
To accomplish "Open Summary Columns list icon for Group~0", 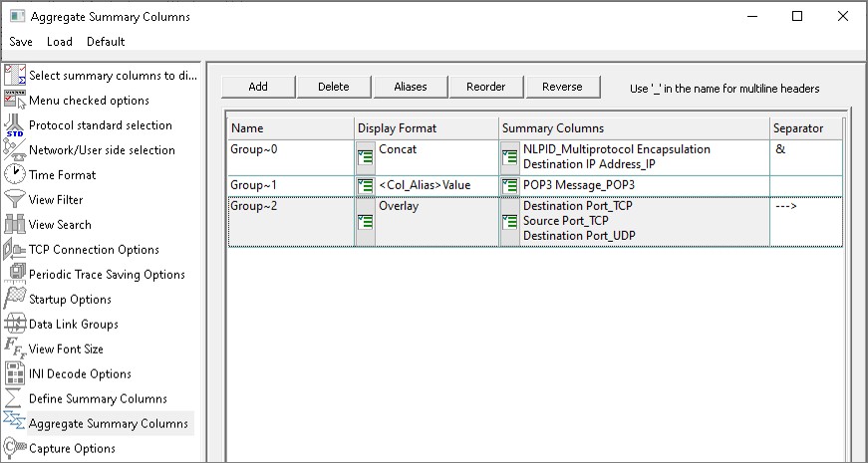I will coord(510,157).
